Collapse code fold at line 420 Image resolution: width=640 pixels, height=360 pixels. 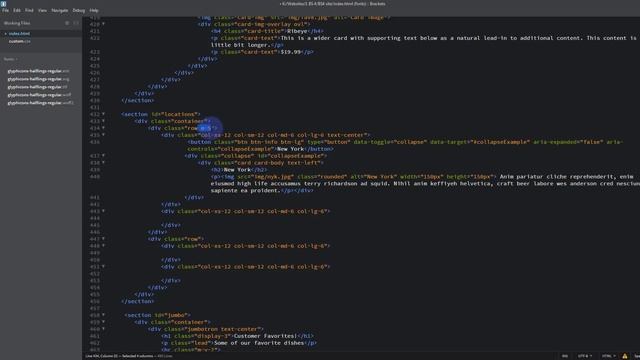coord(103,24)
